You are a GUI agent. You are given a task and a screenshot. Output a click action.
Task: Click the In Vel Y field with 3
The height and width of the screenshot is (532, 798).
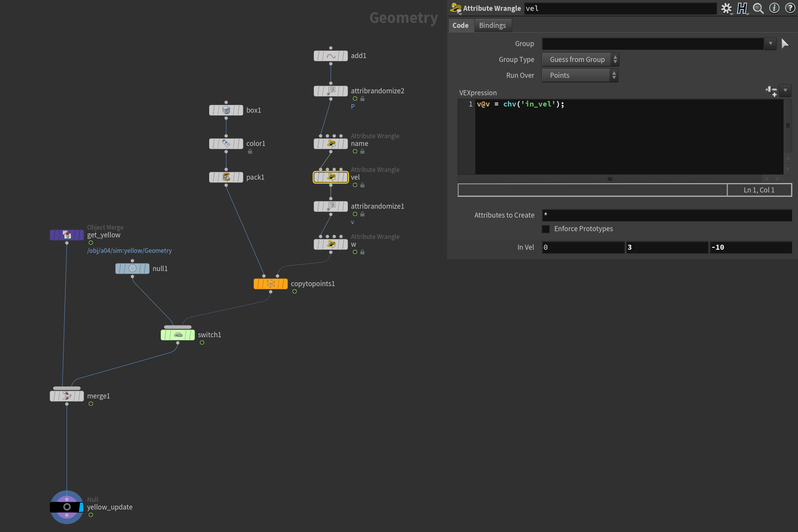(x=667, y=247)
